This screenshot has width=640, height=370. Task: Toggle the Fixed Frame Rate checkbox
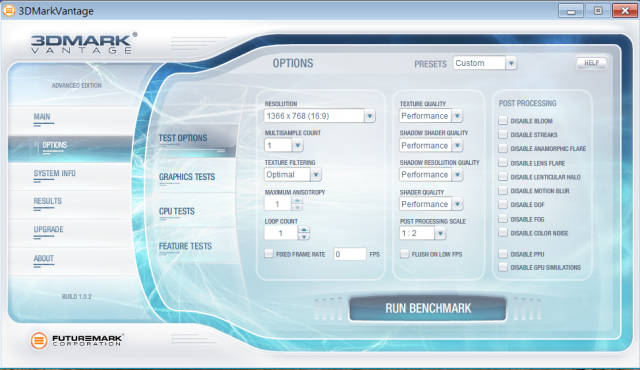(x=269, y=254)
